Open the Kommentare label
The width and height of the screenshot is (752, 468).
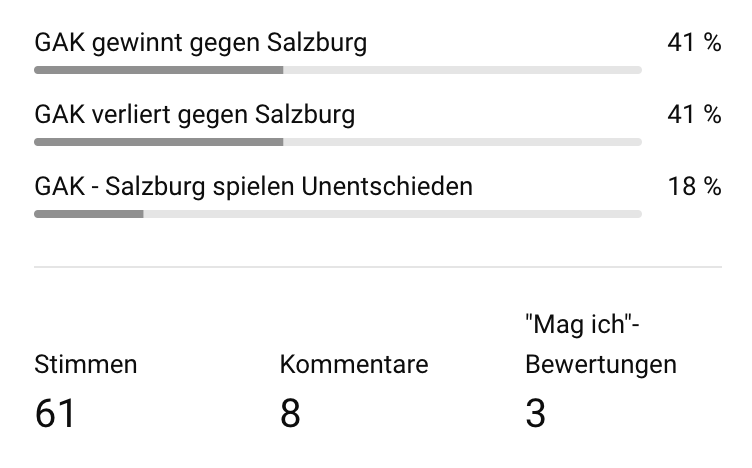tap(354, 364)
